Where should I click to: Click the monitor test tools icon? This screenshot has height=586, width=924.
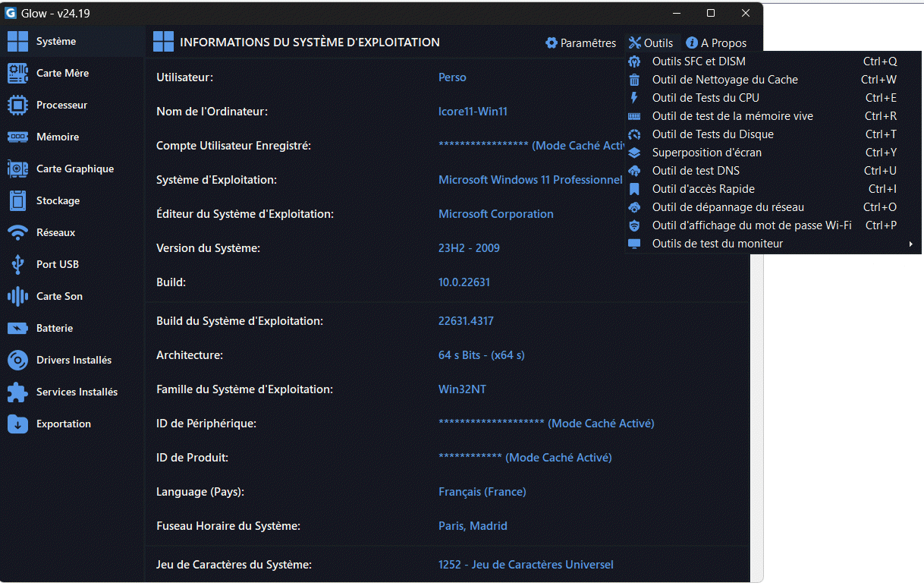point(635,244)
